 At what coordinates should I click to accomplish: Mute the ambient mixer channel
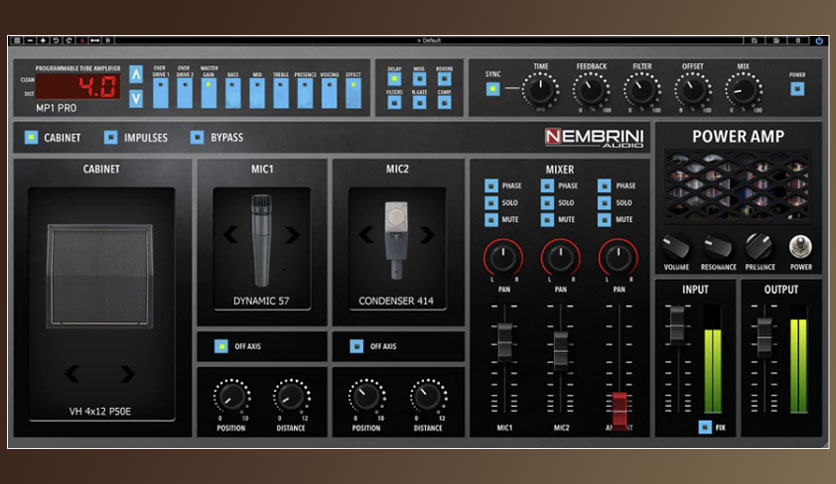coord(604,220)
